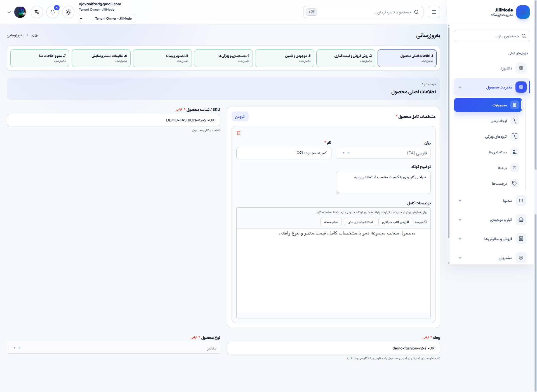Click the محصولات sidebar item
This screenshot has width=537, height=392.
[488, 105]
